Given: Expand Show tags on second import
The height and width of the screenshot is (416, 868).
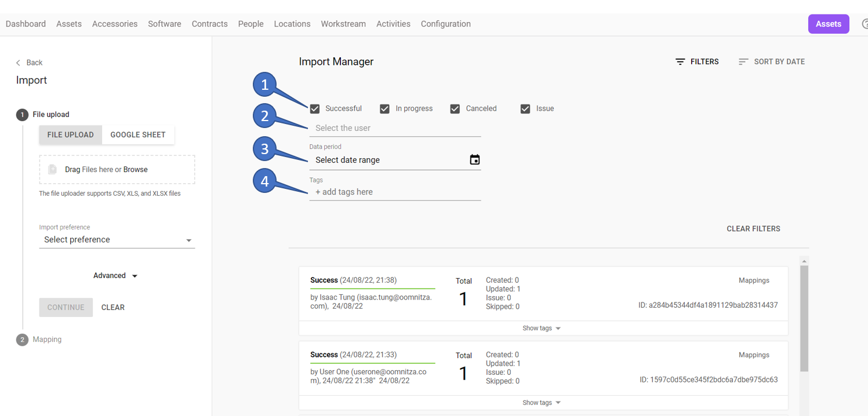Looking at the screenshot, I should coord(542,403).
